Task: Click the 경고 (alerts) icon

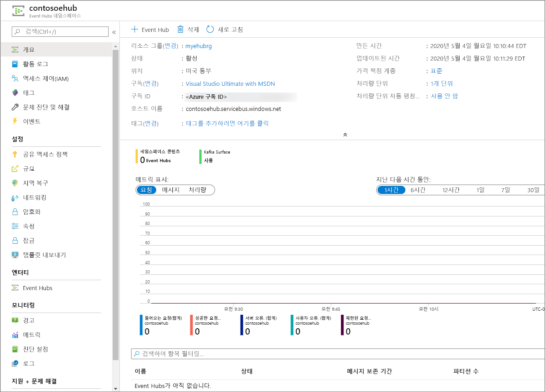Action: (15, 321)
